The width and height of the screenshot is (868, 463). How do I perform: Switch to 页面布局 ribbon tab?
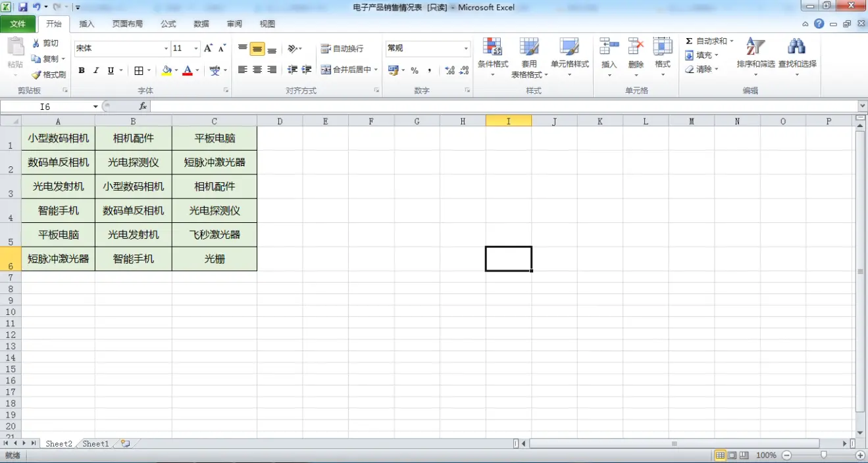coord(127,24)
